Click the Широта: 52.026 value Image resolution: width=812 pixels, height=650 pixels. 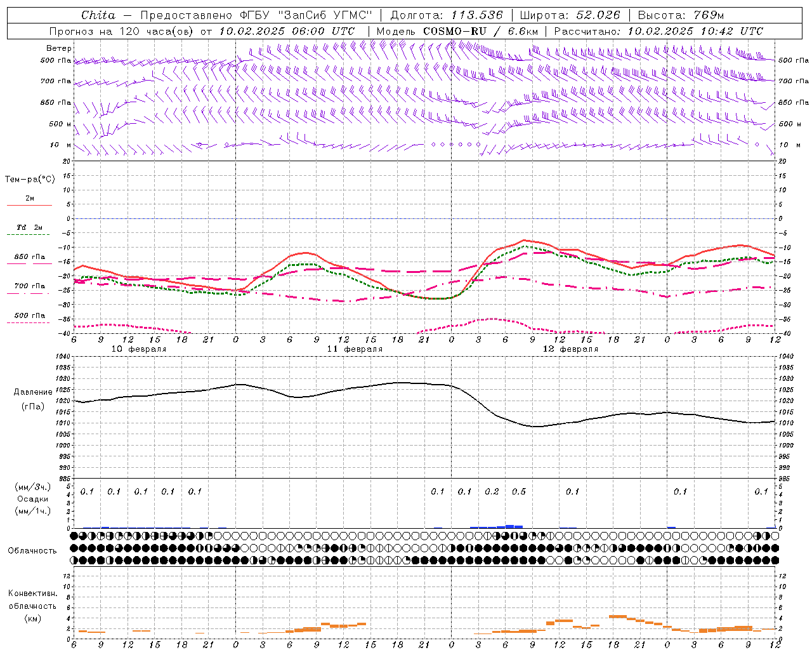(570, 15)
